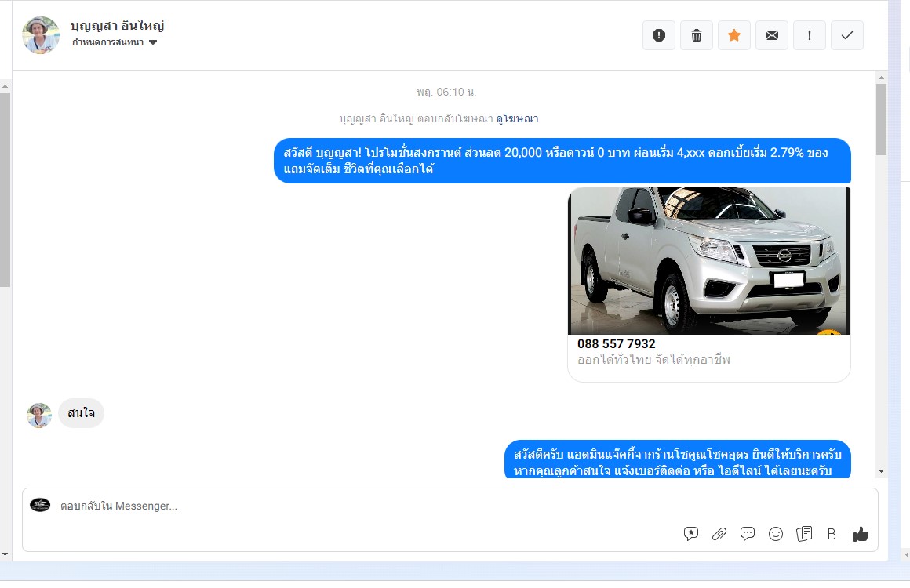Click the left conversation list scrollbar thumb
This screenshot has width=910, height=588.
[5, 190]
